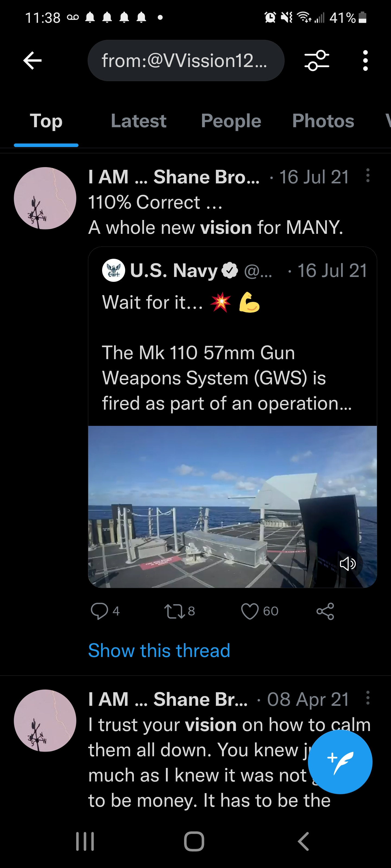
Task: Open the three-dot overflow menu in header
Action: point(365,61)
